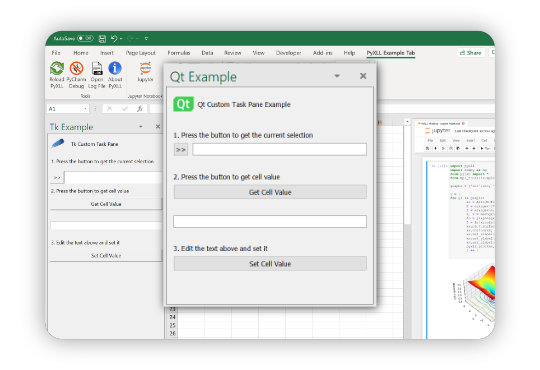Click Set Cell Value in Tk pane
The image size is (540, 370).
[106, 255]
